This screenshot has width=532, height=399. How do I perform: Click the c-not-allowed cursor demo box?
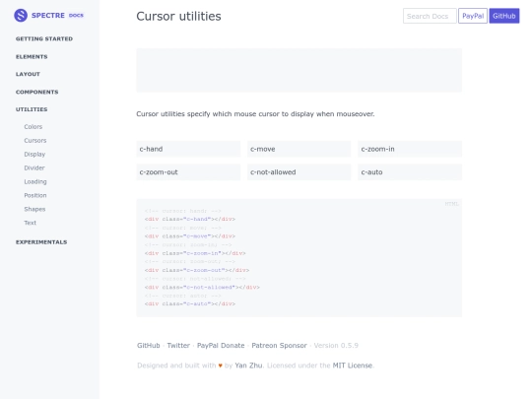click(x=299, y=172)
